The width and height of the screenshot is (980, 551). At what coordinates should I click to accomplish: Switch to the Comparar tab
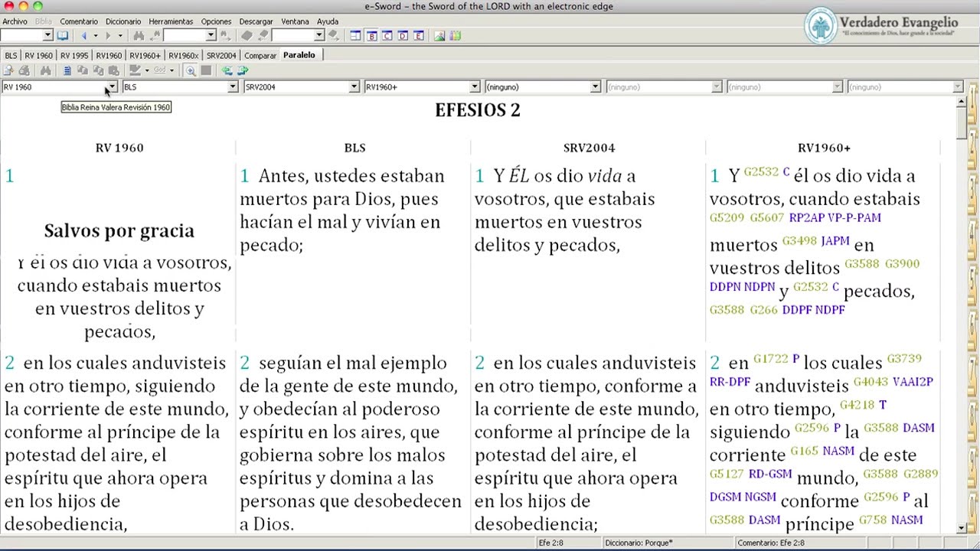[x=260, y=56]
